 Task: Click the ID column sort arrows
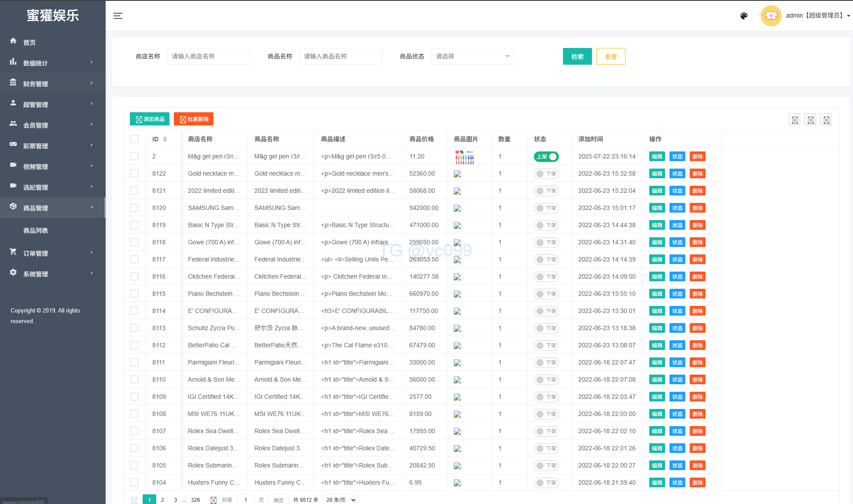tap(165, 139)
